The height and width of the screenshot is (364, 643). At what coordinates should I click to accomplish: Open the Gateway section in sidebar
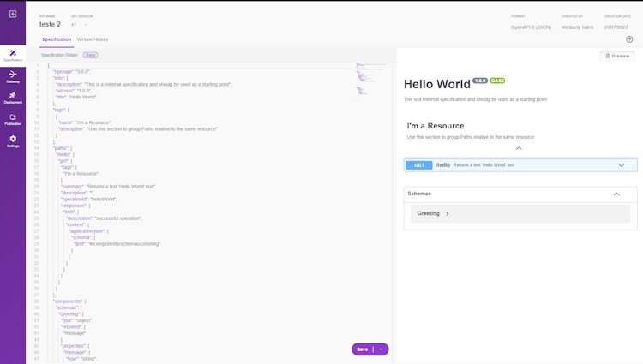tap(13, 76)
